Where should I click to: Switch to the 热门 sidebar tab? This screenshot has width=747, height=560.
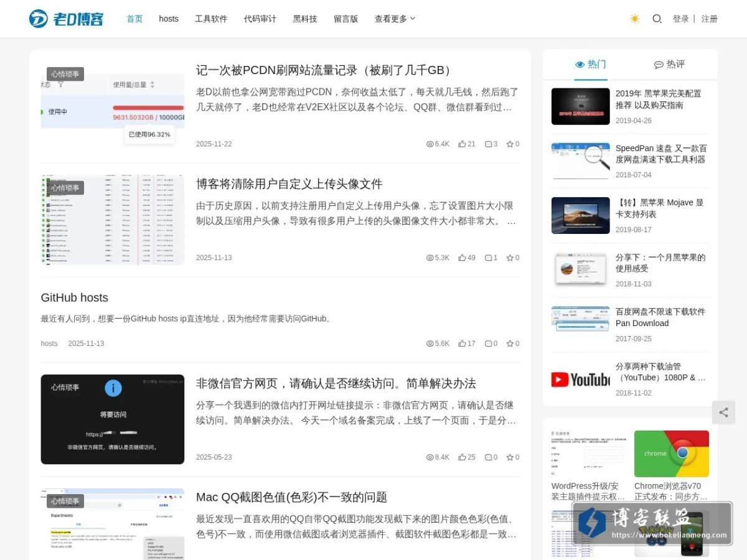[x=591, y=64]
